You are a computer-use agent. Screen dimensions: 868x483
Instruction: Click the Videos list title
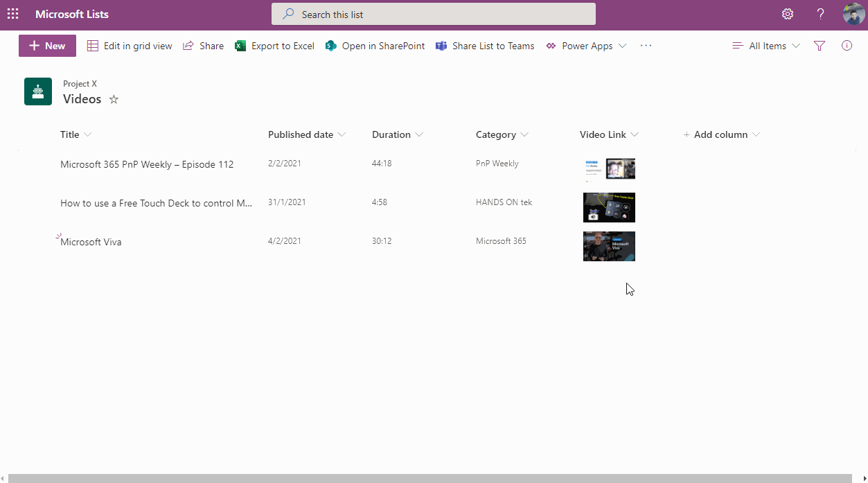pyautogui.click(x=82, y=99)
